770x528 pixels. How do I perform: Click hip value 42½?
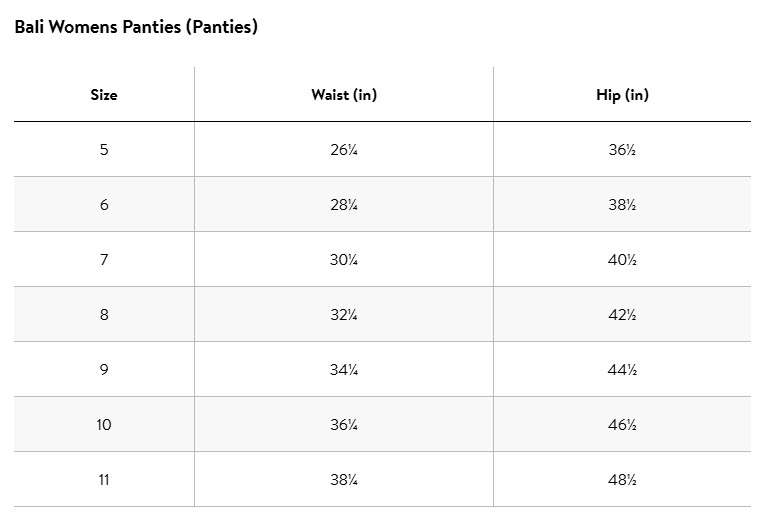coord(622,315)
